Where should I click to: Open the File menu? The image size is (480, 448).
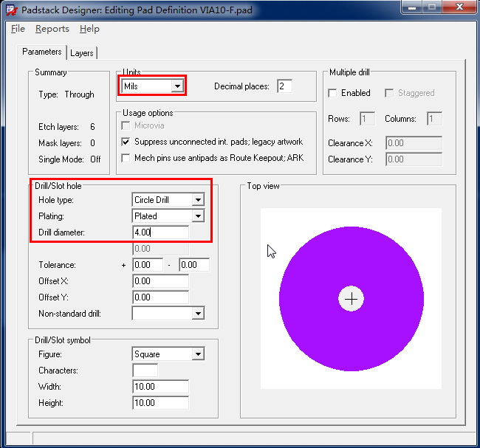pyautogui.click(x=18, y=29)
